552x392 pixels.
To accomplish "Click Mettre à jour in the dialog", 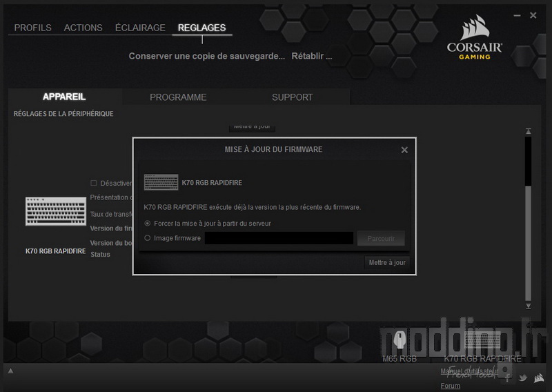I will (387, 262).
